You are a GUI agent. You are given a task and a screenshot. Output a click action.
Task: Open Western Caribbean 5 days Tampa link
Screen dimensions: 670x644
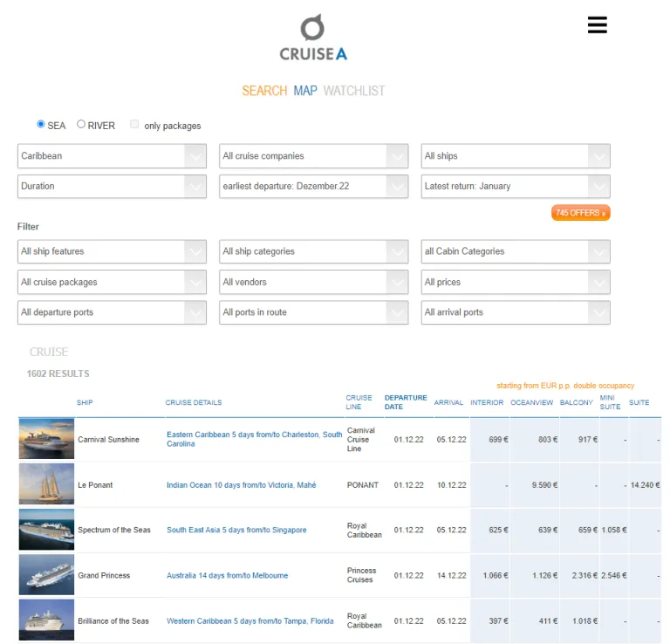click(250, 621)
